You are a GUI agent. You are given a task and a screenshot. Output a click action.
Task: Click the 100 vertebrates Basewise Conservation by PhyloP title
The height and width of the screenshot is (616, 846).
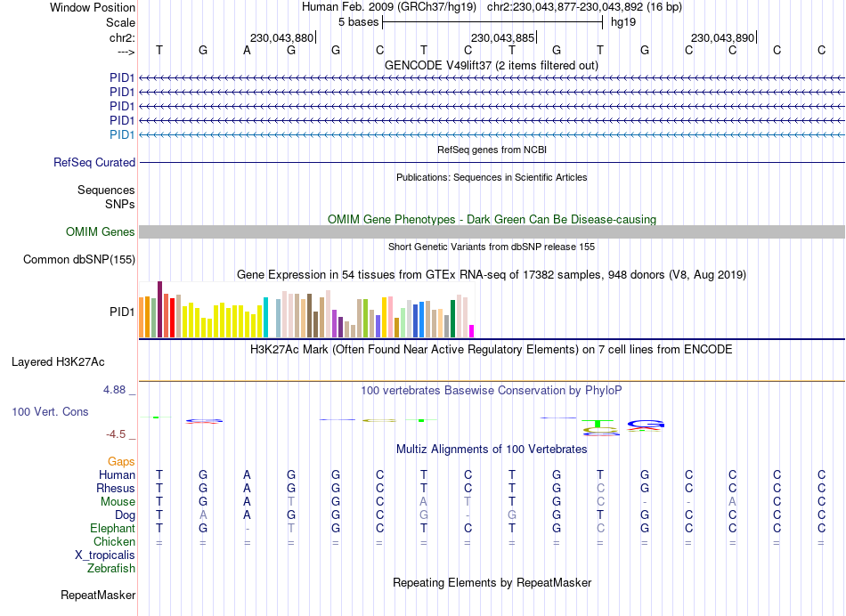[492, 391]
